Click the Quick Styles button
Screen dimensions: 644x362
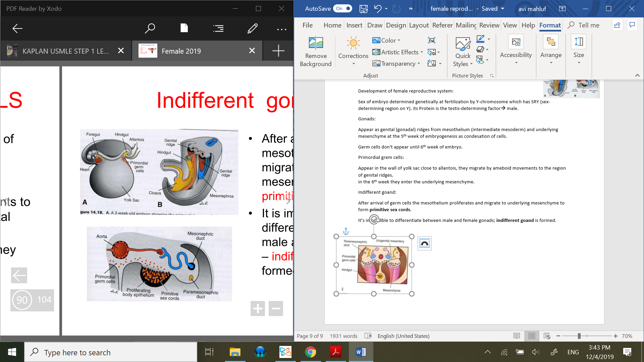pos(463,52)
